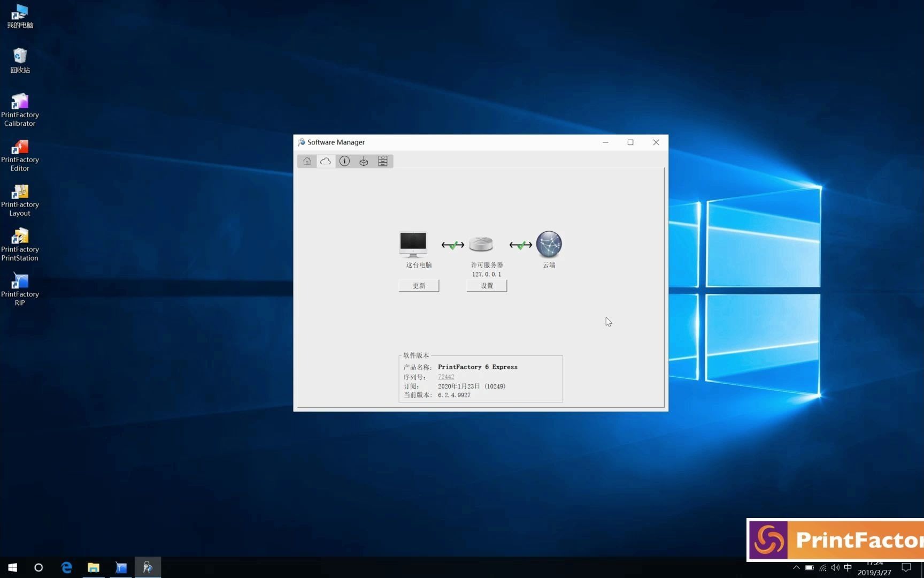Select the 127.0.0.1 server address text

[487, 275]
